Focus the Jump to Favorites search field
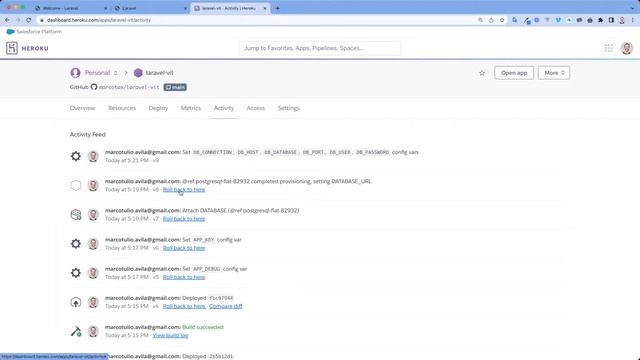This screenshot has height=360, width=640. (320, 48)
